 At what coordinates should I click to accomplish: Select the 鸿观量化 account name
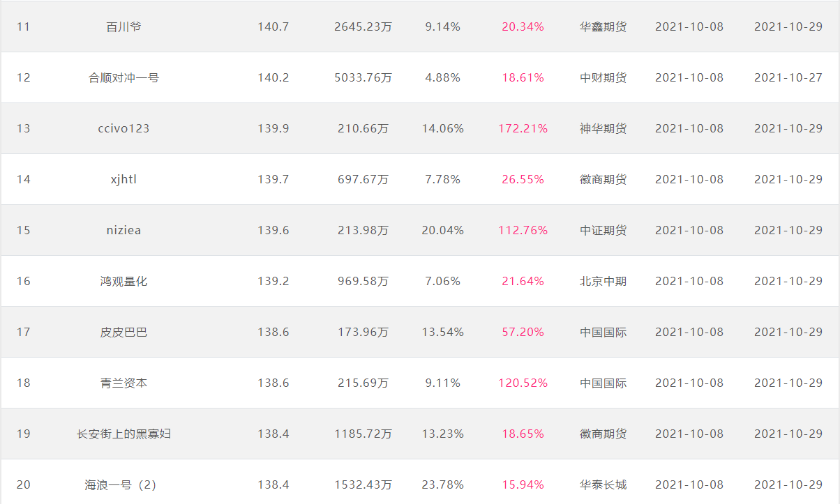tap(123, 282)
